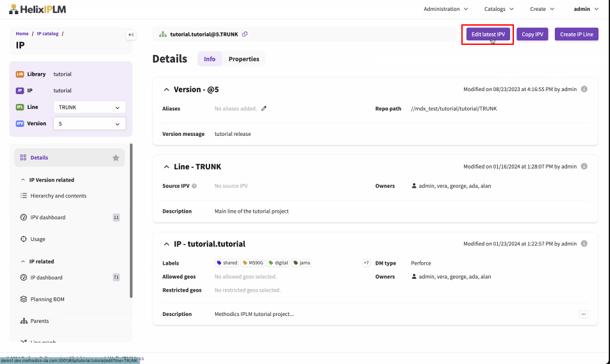Open the Administration menu

click(445, 9)
